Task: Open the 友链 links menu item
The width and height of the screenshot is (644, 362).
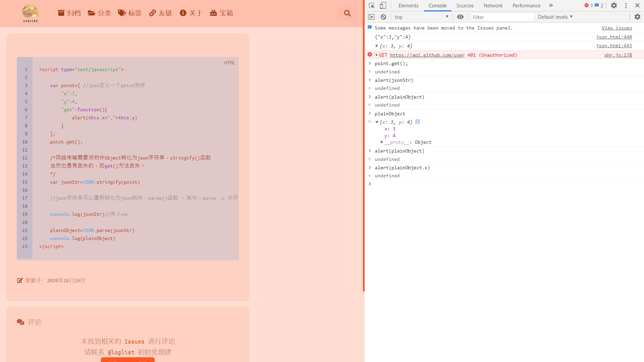Action: (x=161, y=13)
